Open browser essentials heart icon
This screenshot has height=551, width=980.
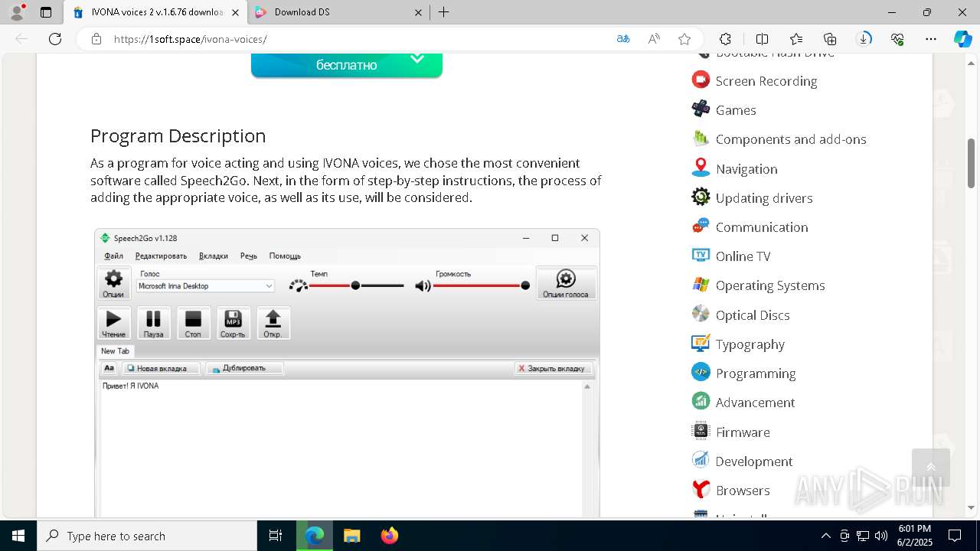point(897,39)
